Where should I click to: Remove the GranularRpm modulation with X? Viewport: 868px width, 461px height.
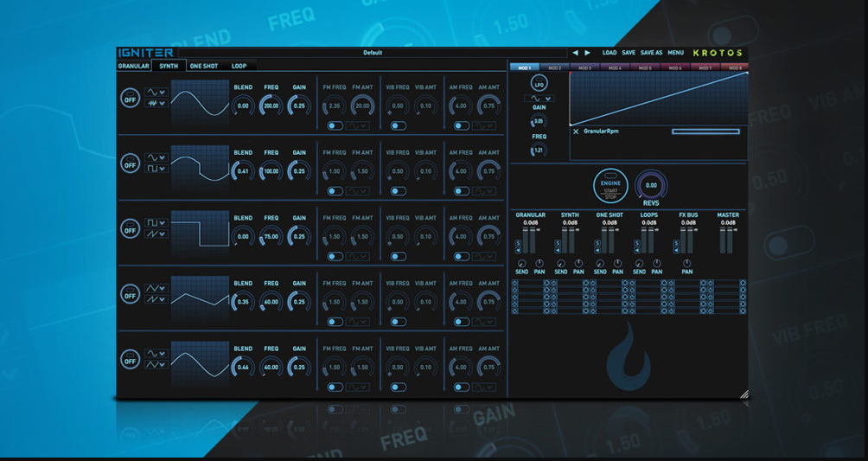click(x=576, y=131)
